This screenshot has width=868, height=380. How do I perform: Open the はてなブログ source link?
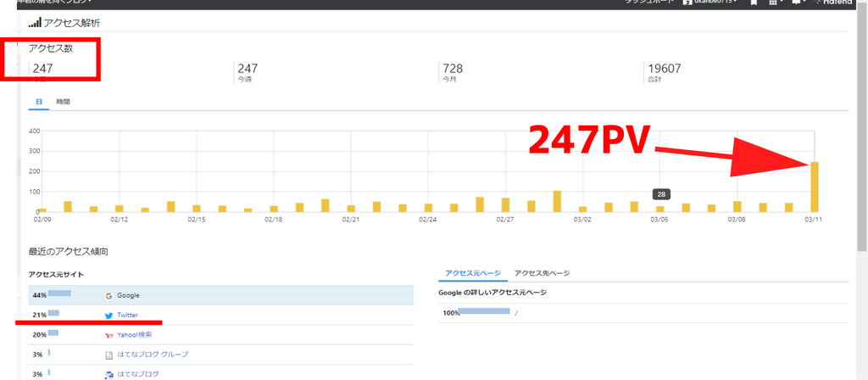tap(138, 374)
